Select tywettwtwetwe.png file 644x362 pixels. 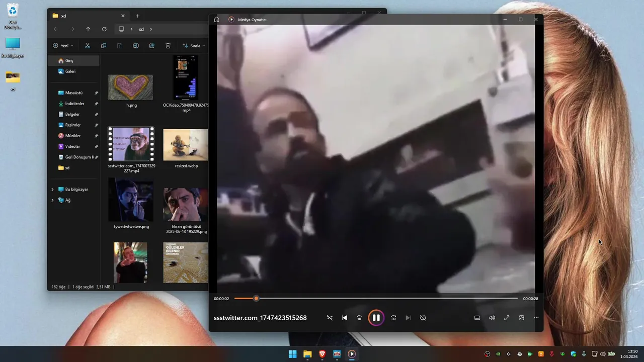(x=131, y=204)
